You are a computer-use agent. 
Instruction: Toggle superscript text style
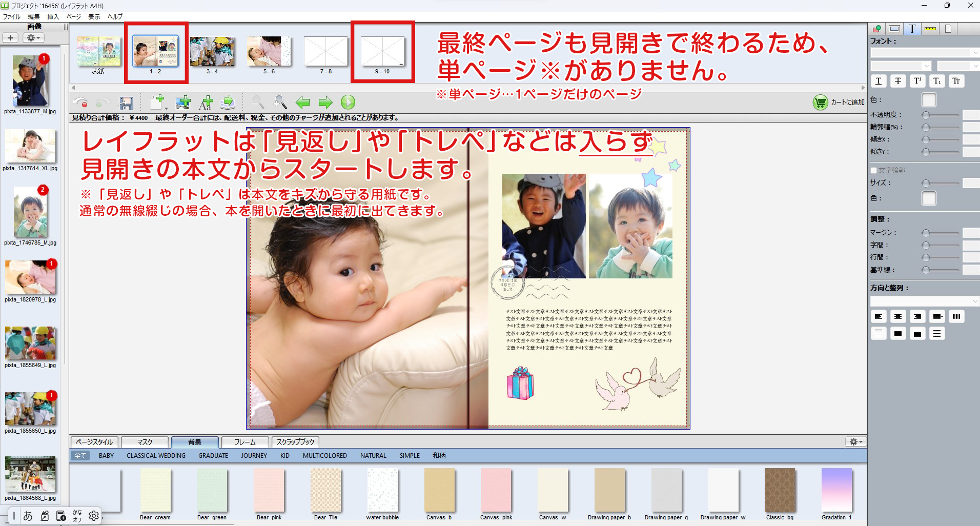pyautogui.click(x=917, y=81)
